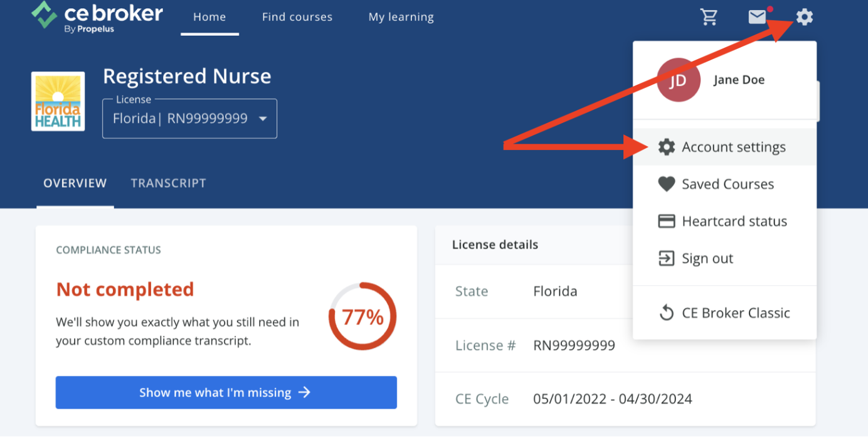The width and height of the screenshot is (868, 437).
Task: Choose Heartcard status in the menu
Action: tap(724, 221)
